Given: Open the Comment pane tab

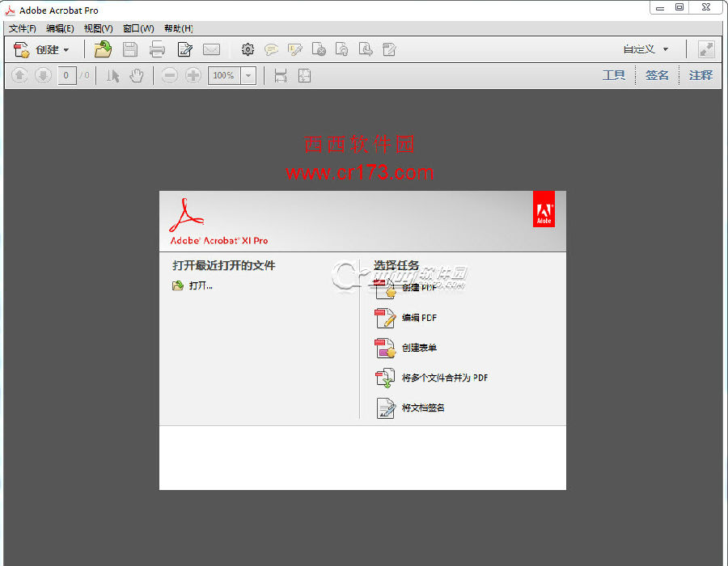Looking at the screenshot, I should [x=700, y=75].
